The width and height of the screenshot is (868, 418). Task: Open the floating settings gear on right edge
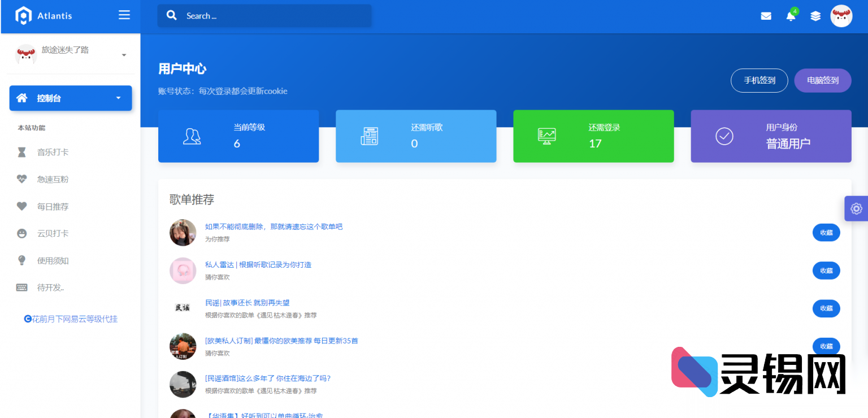pos(856,208)
